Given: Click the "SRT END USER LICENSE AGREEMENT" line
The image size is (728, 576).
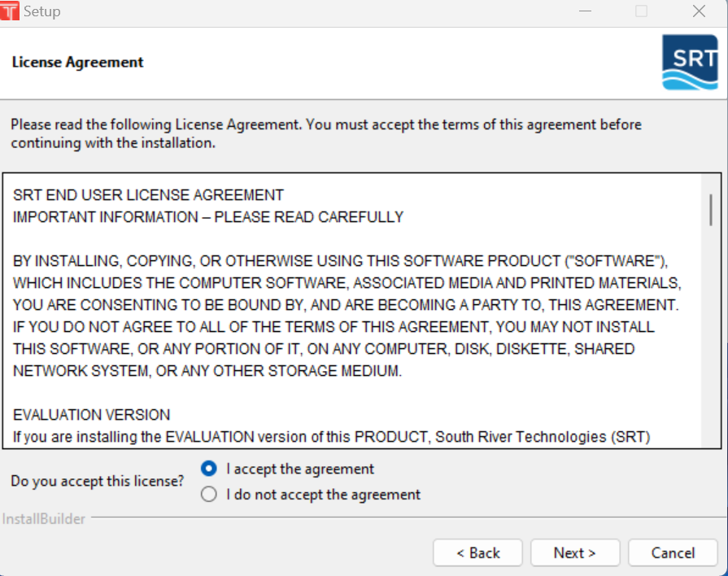Looking at the screenshot, I should click(x=148, y=195).
